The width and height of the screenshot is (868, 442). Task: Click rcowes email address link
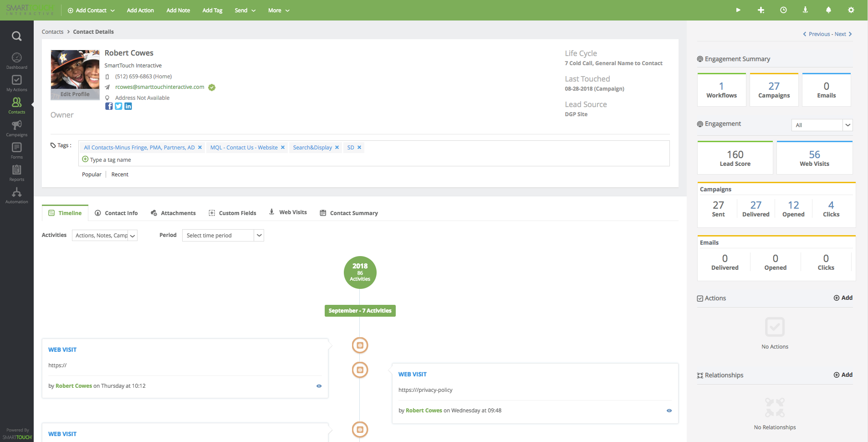pos(160,87)
